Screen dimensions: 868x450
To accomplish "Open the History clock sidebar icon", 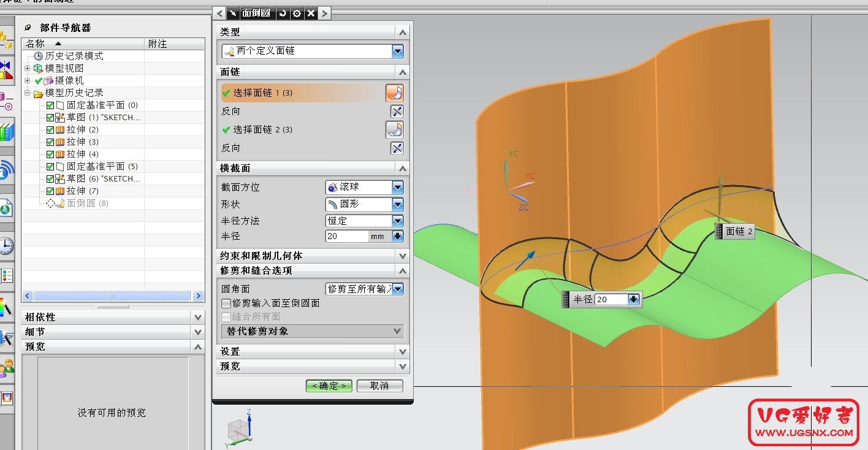I will coord(6,246).
